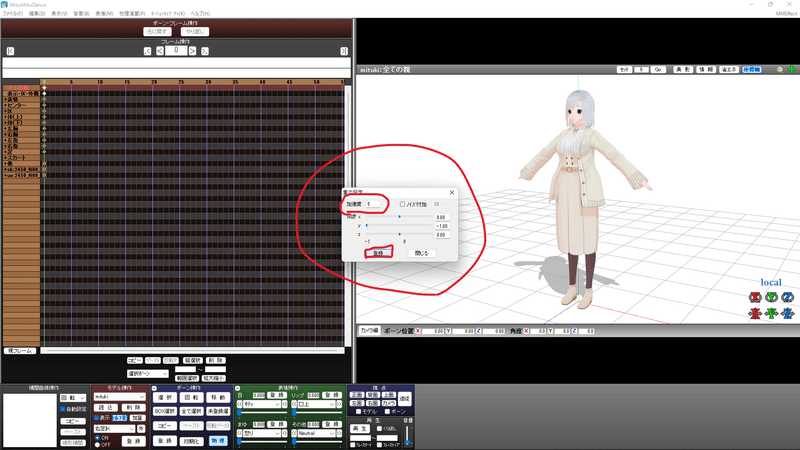
Task: Open the 表情(M) menu
Action: pyautogui.click(x=104, y=13)
